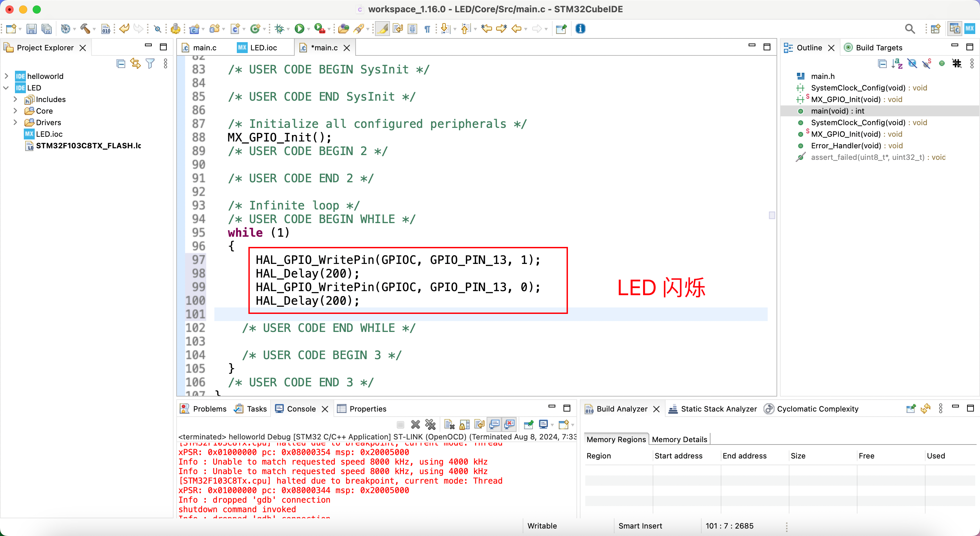Toggle Link with Editor in Project Explorer
Screen dimensions: 980x536
point(135,64)
